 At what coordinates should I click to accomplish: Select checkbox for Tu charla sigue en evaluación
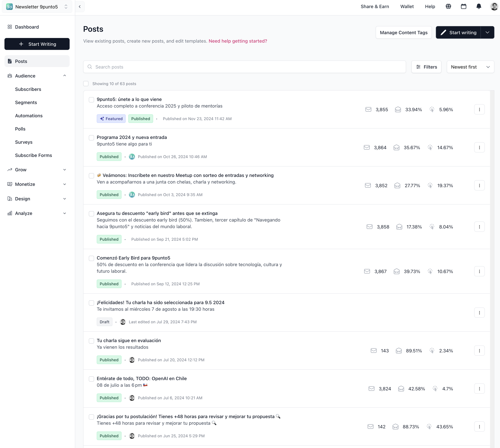[91, 341]
